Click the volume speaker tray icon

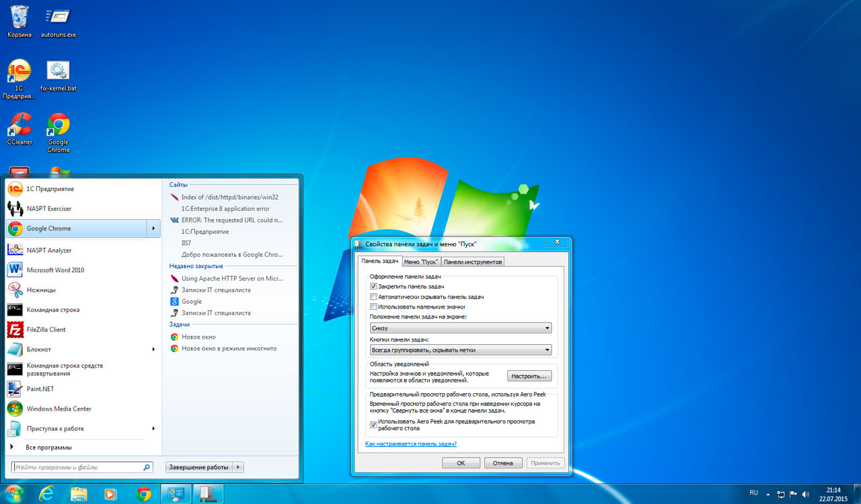click(x=805, y=494)
